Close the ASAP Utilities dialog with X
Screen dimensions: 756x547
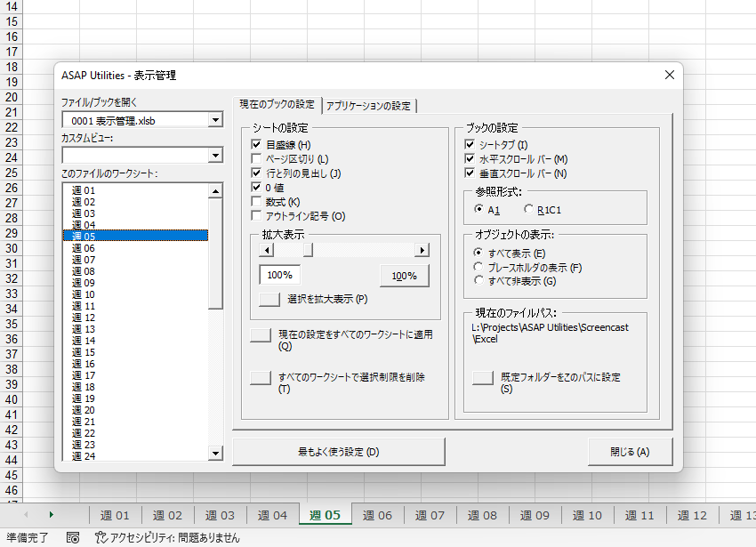(x=669, y=75)
